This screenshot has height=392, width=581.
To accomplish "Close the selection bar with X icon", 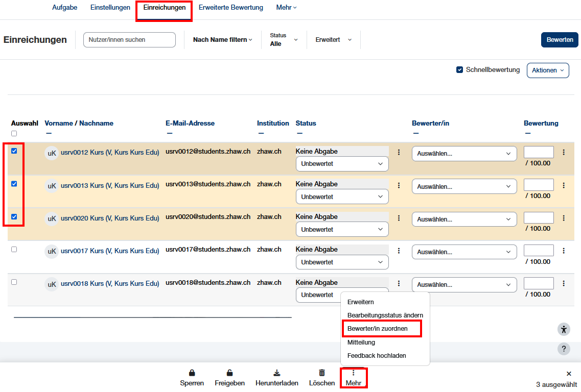I will click(x=569, y=374).
